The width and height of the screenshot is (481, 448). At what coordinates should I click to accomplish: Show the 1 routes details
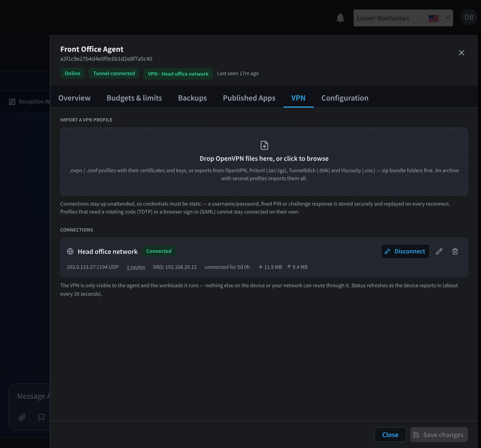[x=136, y=267]
